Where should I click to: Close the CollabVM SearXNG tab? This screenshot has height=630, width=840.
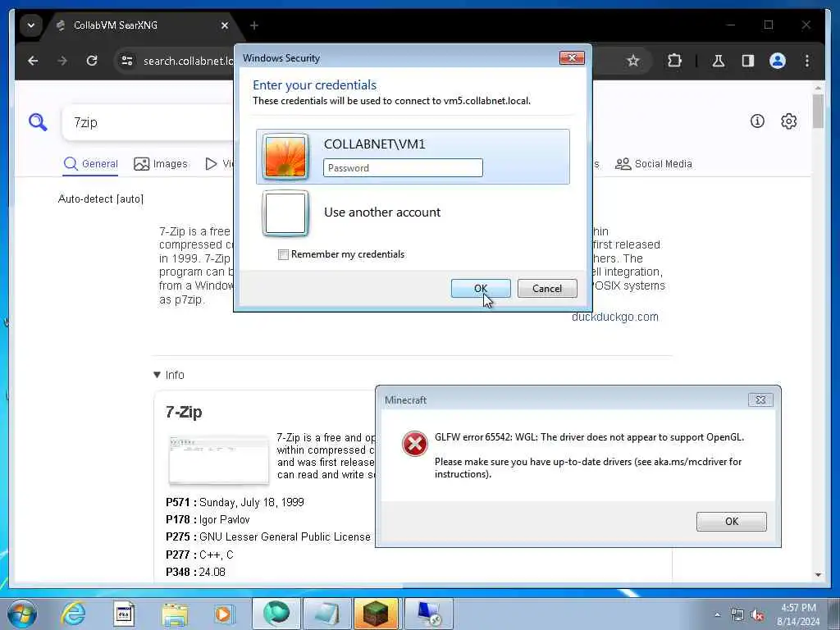(225, 25)
